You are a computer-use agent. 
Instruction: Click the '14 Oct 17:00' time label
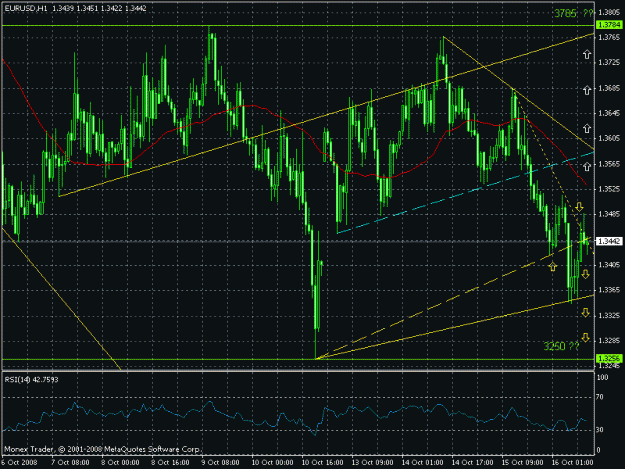472,462
